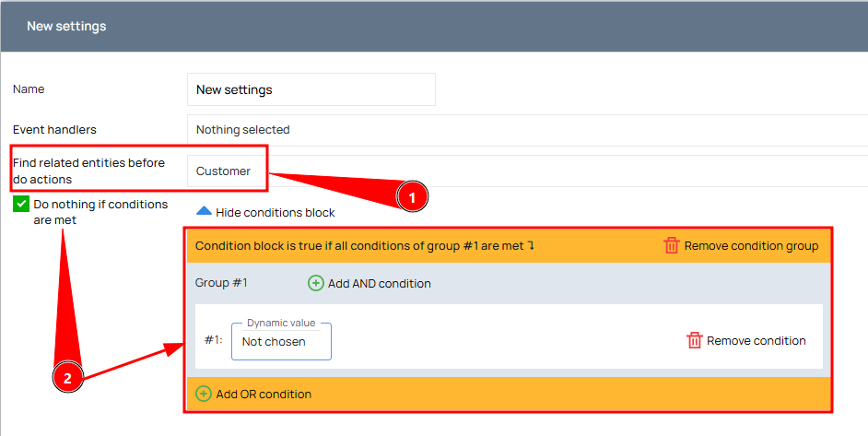
Task: Click the red annotation marker numbered 1
Action: click(412, 196)
